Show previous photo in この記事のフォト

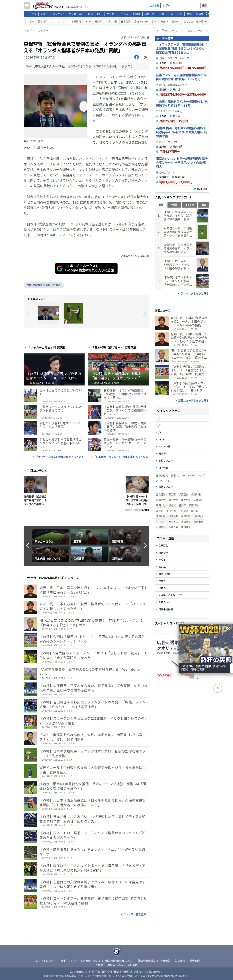click(x=28, y=313)
